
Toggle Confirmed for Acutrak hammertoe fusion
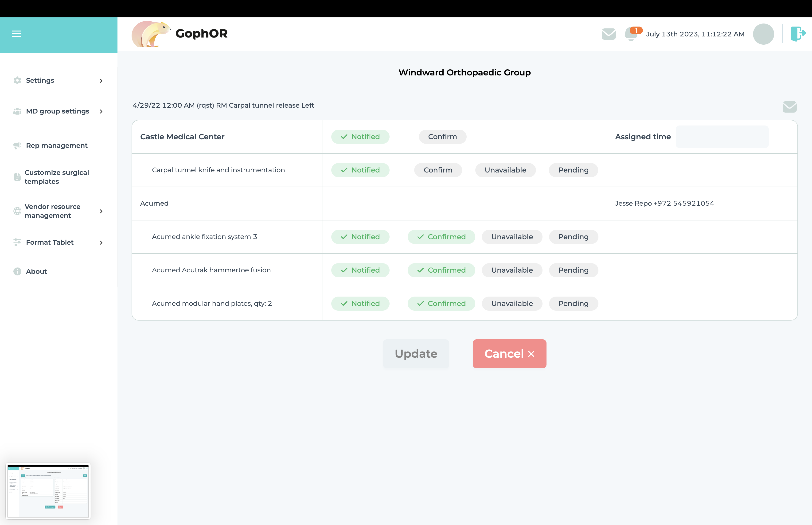pyautogui.click(x=441, y=270)
